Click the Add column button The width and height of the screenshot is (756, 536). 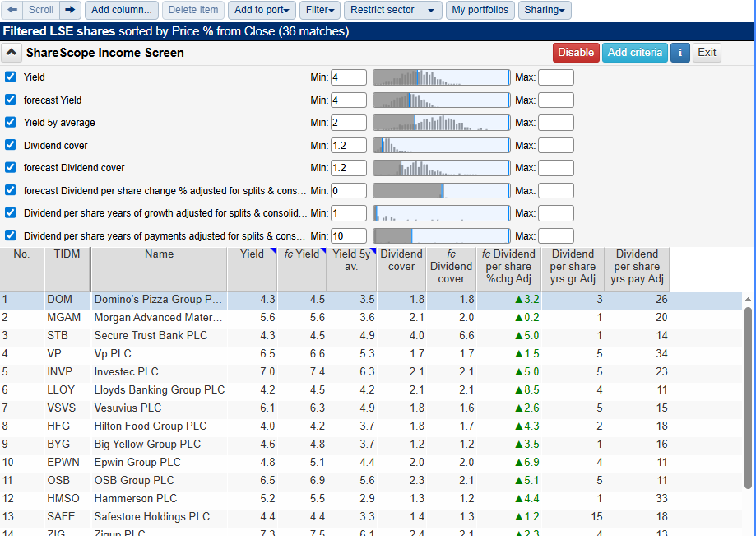pos(122,10)
